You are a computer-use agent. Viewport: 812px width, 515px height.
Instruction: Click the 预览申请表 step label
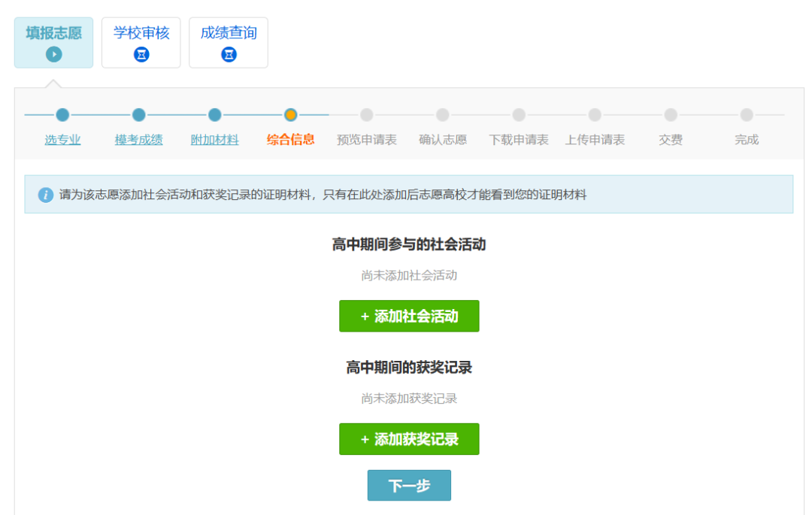(367, 140)
